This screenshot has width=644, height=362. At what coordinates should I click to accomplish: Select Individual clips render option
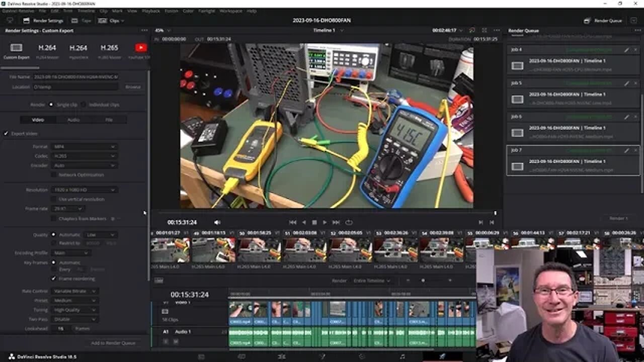pyautogui.click(x=84, y=105)
